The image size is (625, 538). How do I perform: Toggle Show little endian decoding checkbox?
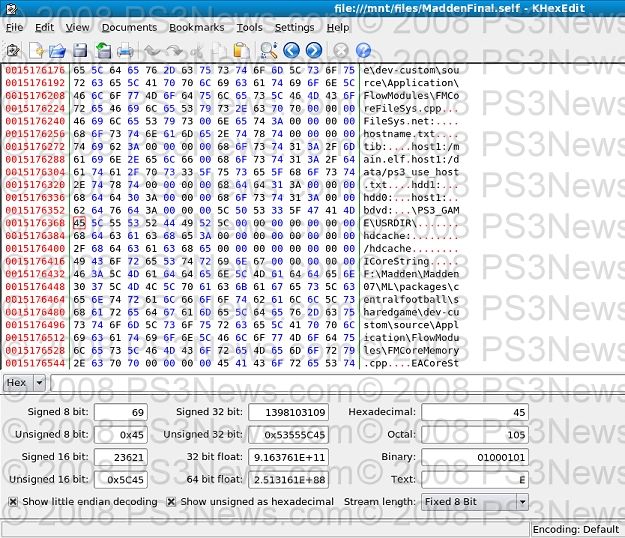[x=13, y=502]
